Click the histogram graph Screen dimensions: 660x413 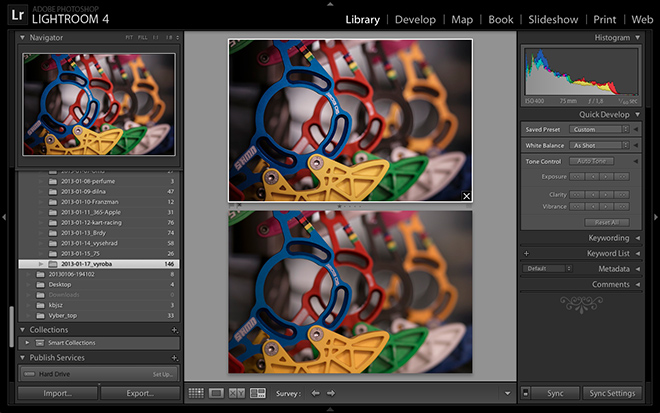point(581,72)
